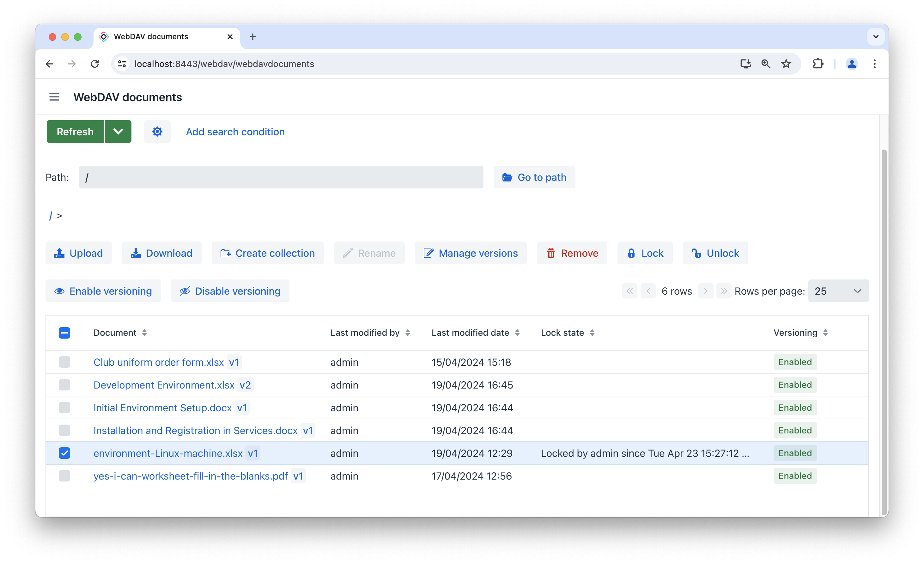924x564 pixels.
Task: Click the Unlock padlock icon
Action: 697,253
